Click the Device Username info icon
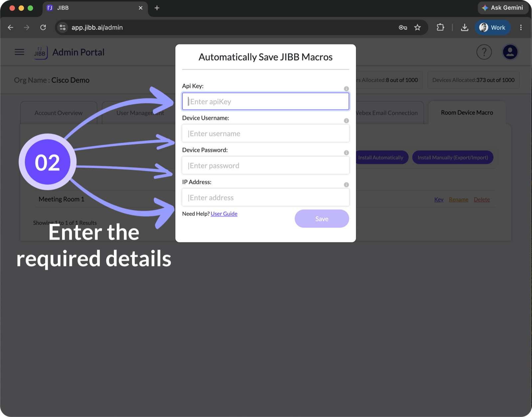 tap(346, 121)
